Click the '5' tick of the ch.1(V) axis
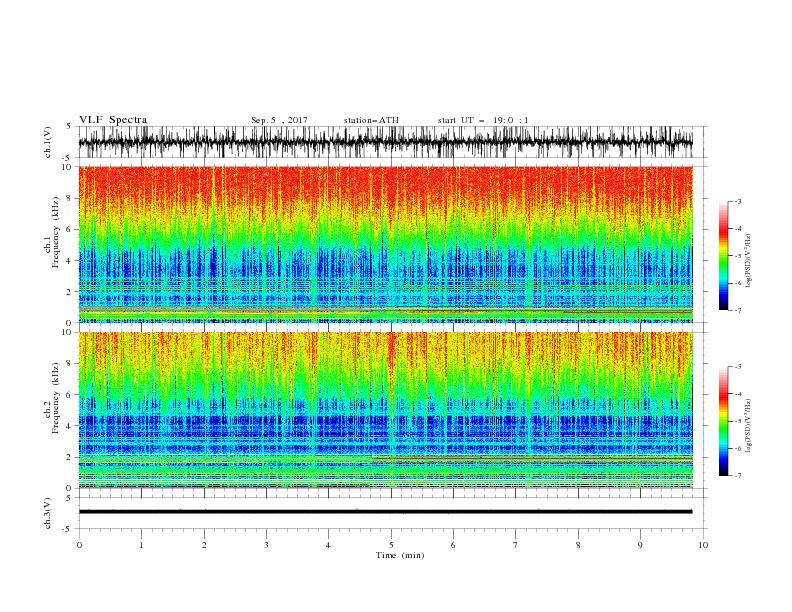This screenshot has width=792, height=612. tap(70, 126)
